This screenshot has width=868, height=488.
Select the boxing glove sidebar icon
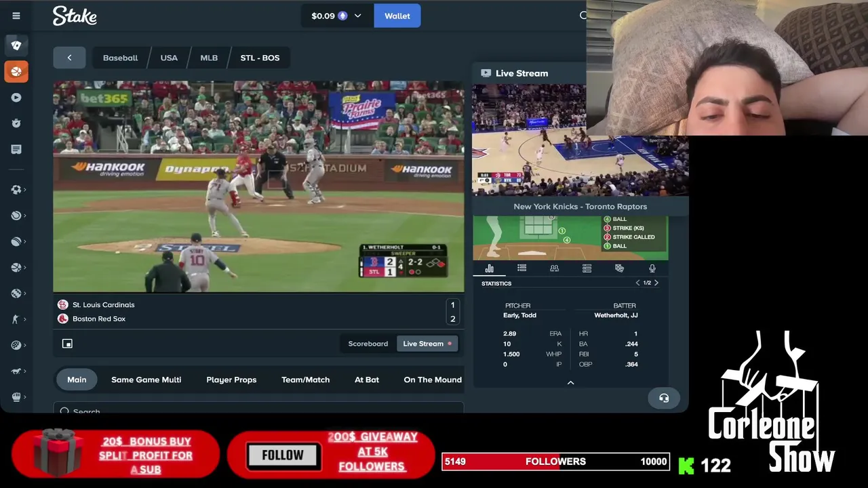point(16,396)
